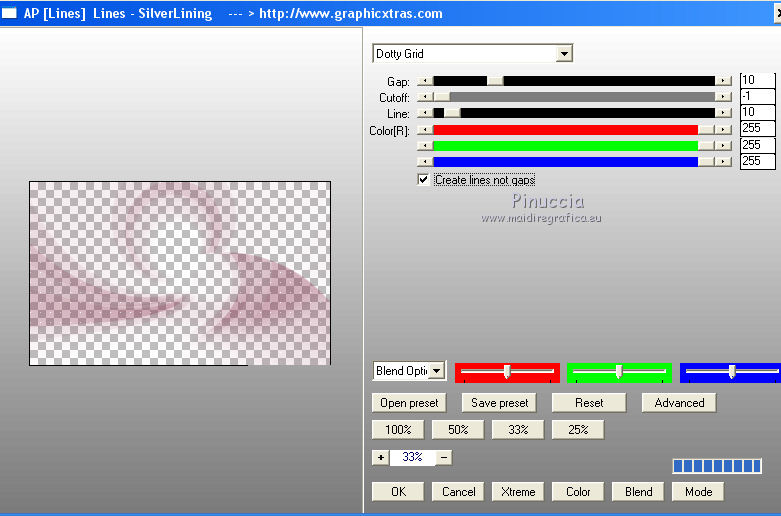
Task: Set preview zoom to 100%
Action: click(398, 429)
